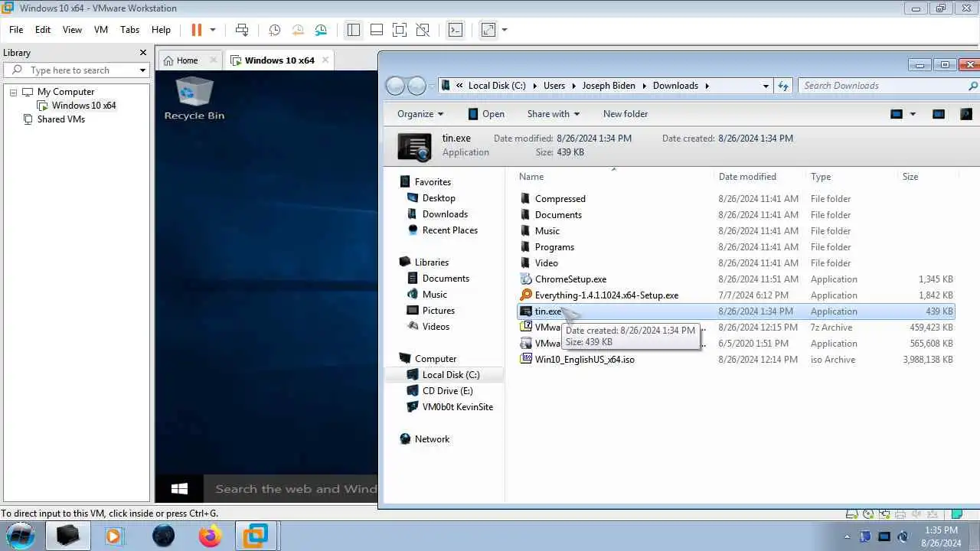Toggle the console view button
The width and height of the screenshot is (980, 551).
[456, 30]
